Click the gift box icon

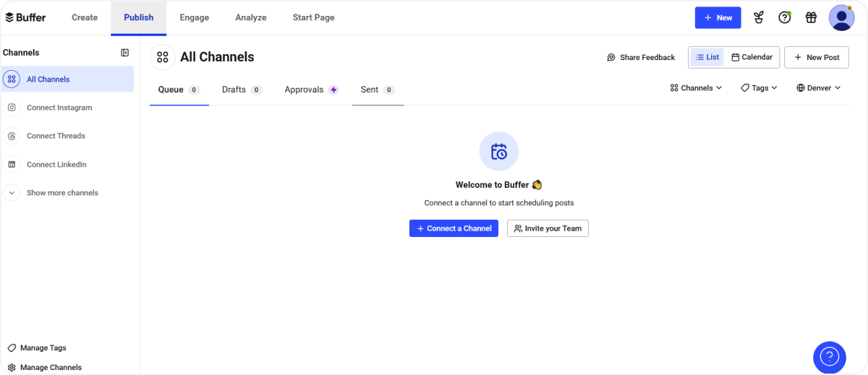(x=811, y=17)
